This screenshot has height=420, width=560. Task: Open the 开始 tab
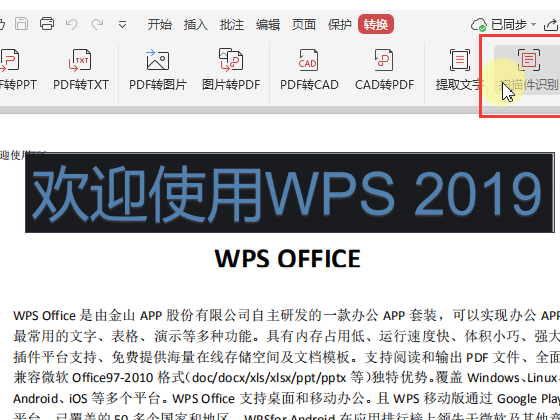pos(160,25)
